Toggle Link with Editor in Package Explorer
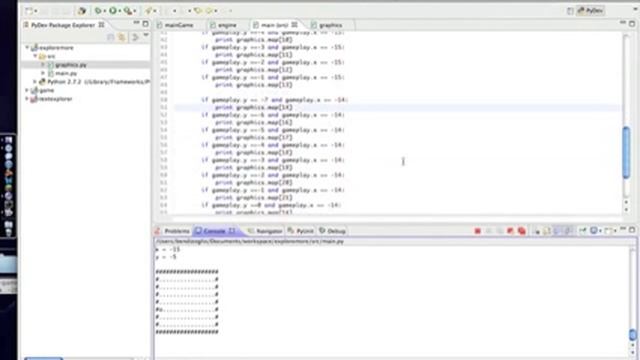 pos(122,37)
